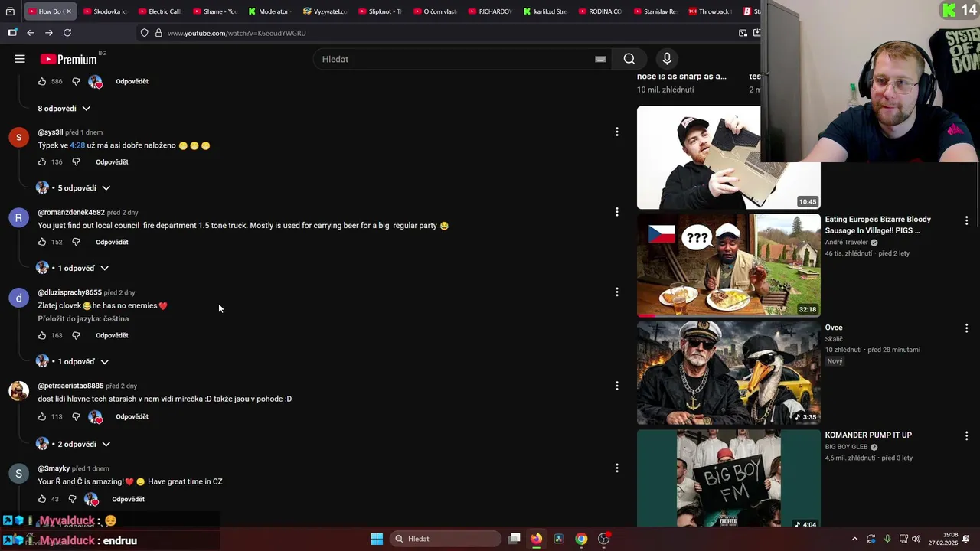980x551 pixels.
Task: Dislike the comment by @romanzdenek4682
Action: (76, 242)
